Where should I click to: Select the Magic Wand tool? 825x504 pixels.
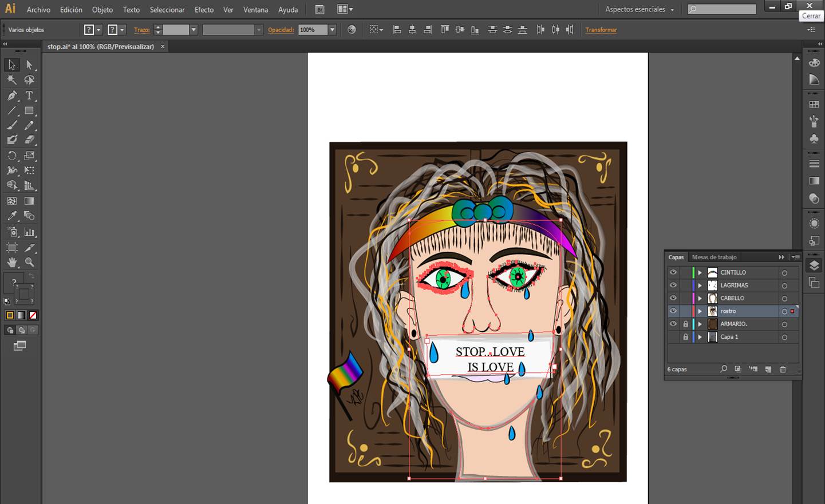point(12,80)
